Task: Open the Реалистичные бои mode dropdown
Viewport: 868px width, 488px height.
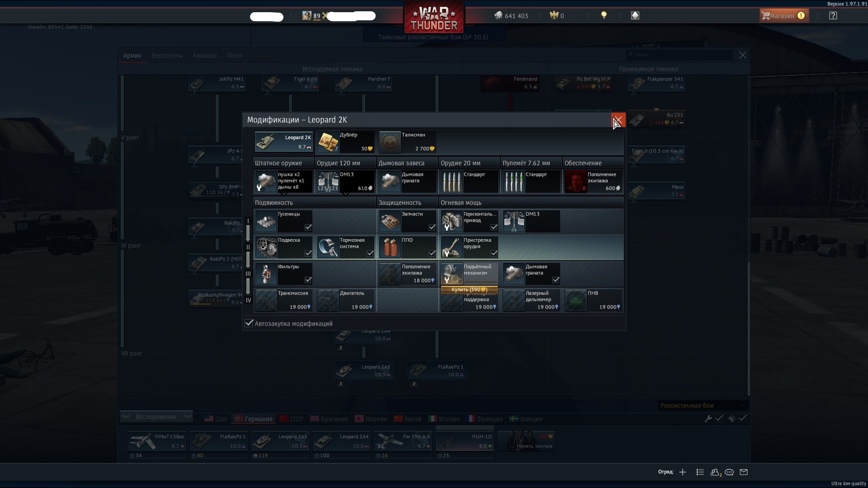Action: pos(703,405)
